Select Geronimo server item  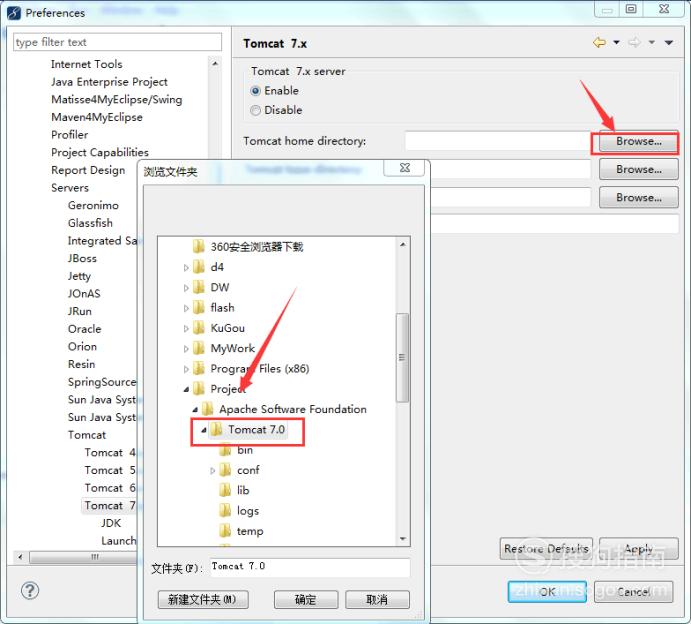[x=93, y=205]
